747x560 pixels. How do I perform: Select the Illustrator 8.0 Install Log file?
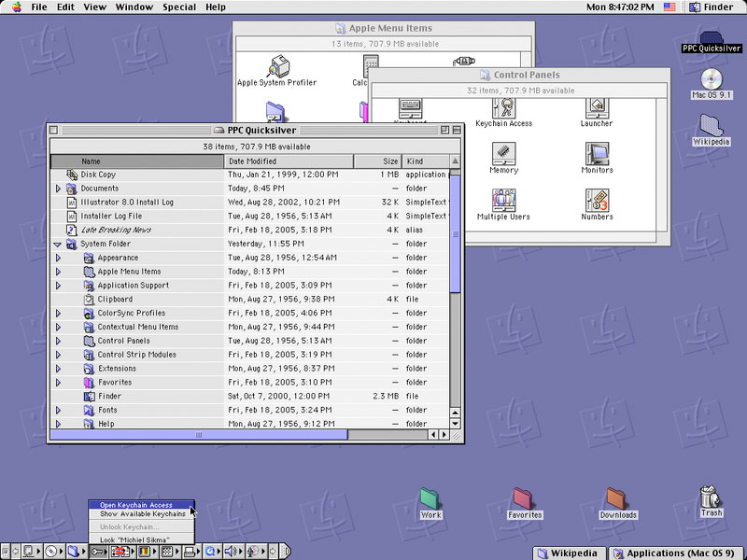point(127,203)
